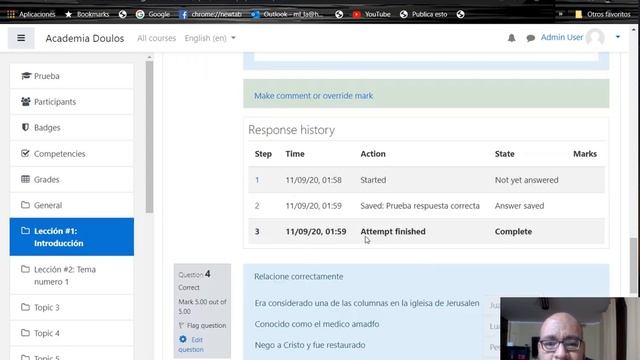Click the Flag question toggle
Viewport: 640px width, 360px height.
pyautogui.click(x=202, y=325)
